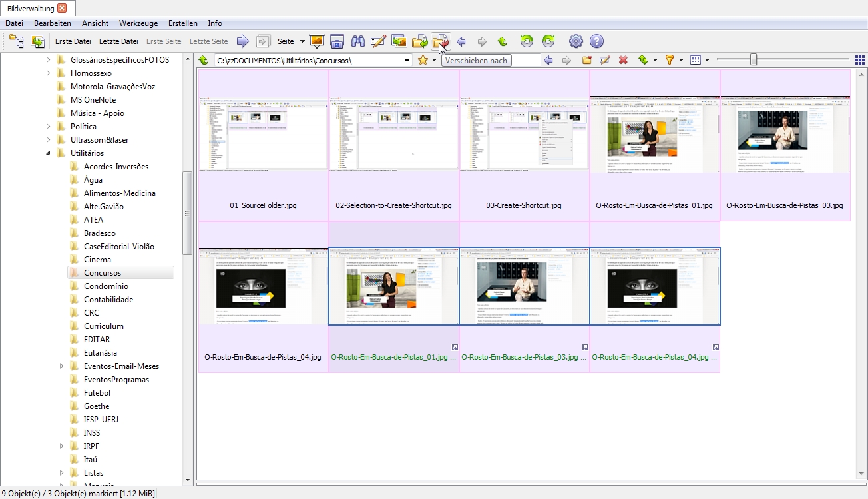Open the Werkzeuge menu
Viewport: 868px width, 499px height.
click(138, 23)
